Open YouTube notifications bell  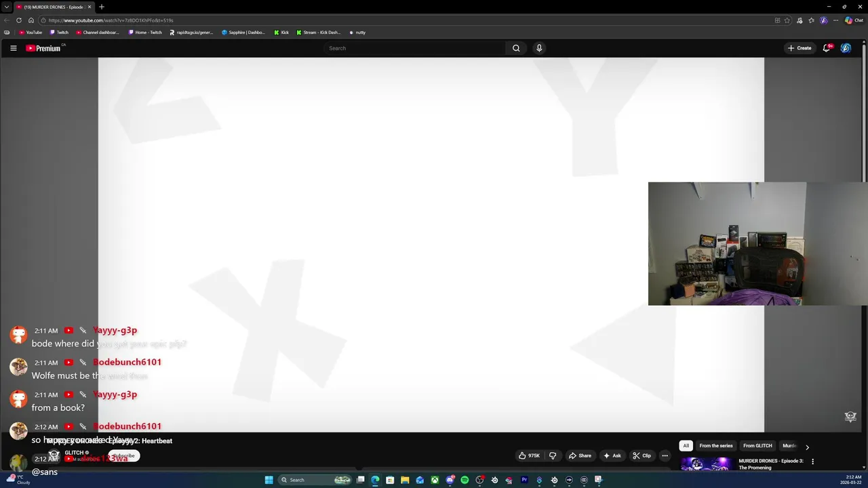[827, 48]
